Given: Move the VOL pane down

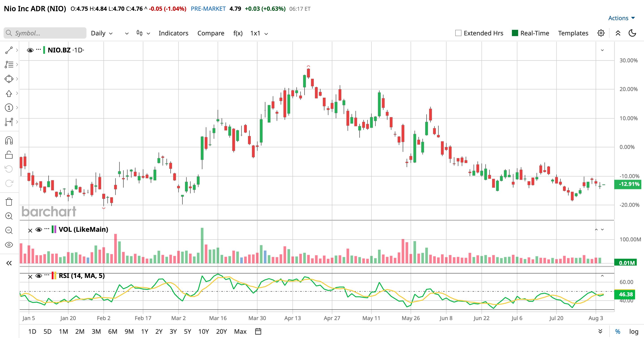Looking at the screenshot, I should coord(603,230).
